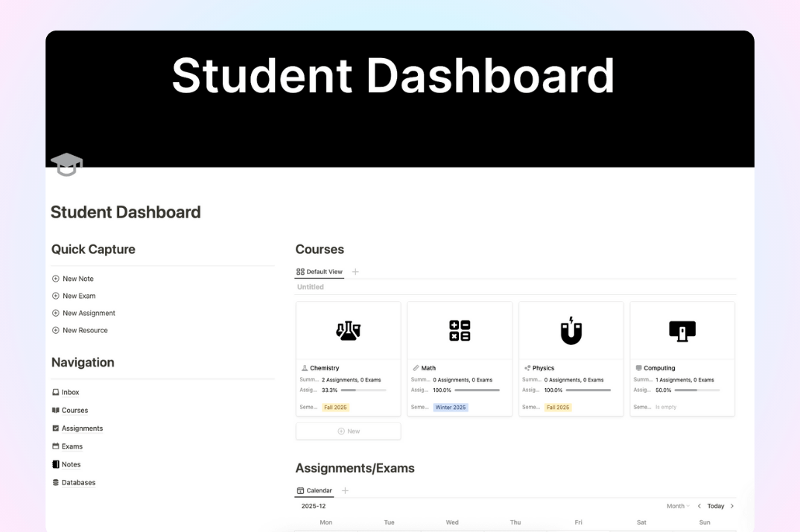Click the previous-month chevron in the calendar header
The image size is (800, 532).
tap(699, 506)
